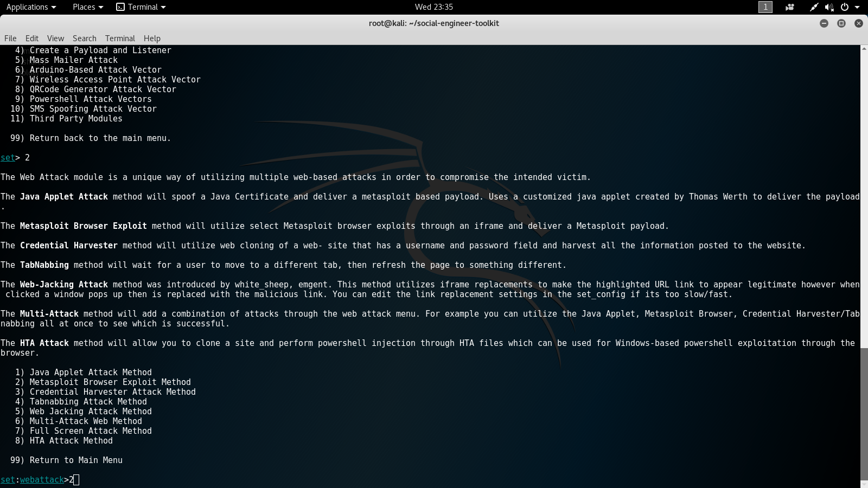Click workspace switcher indicator 1
868x488 pixels.
tap(765, 7)
